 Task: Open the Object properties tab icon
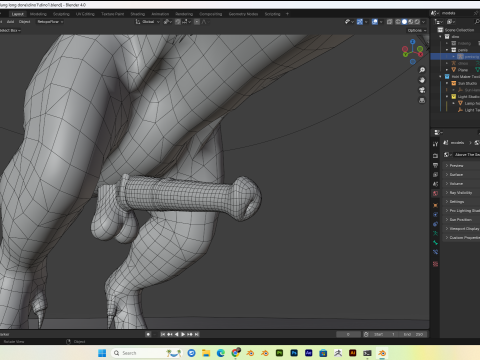435,205
